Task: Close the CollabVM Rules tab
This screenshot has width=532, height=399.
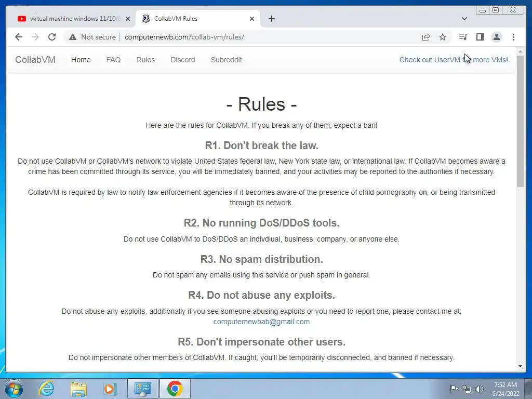Action: 252,19
